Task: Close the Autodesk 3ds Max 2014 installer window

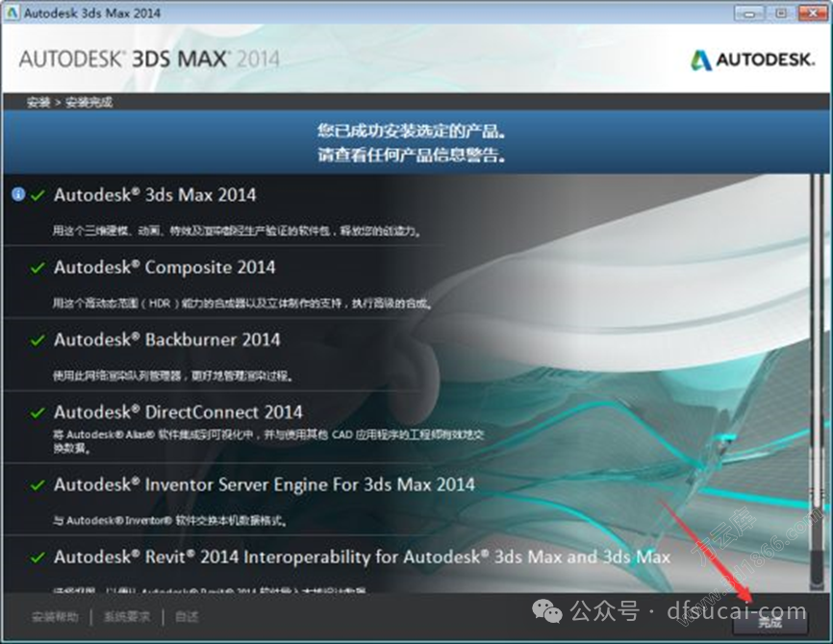Action: click(813, 12)
